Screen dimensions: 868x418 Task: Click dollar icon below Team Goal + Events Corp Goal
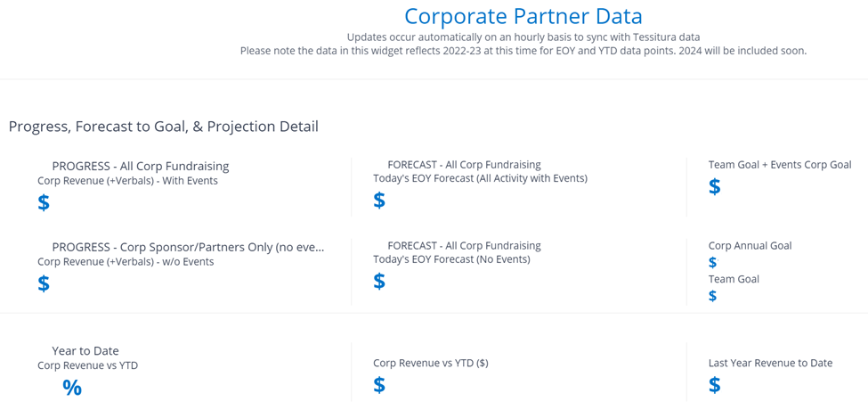point(715,187)
